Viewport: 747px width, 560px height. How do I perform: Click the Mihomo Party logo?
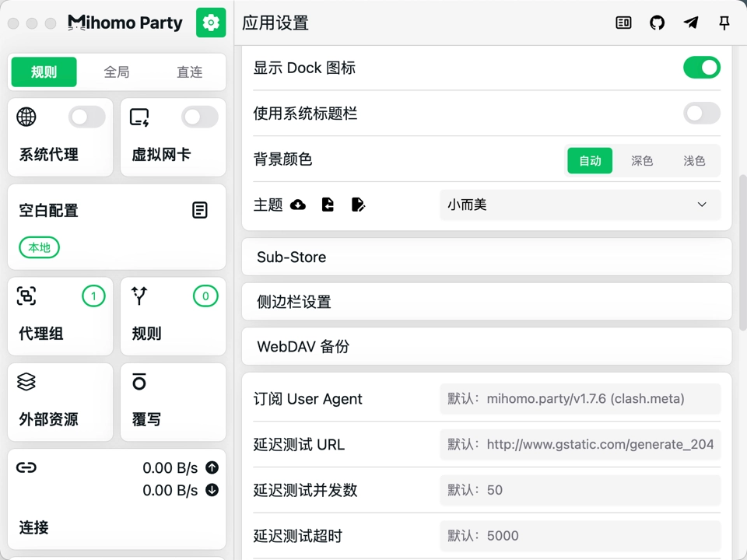pyautogui.click(x=125, y=23)
